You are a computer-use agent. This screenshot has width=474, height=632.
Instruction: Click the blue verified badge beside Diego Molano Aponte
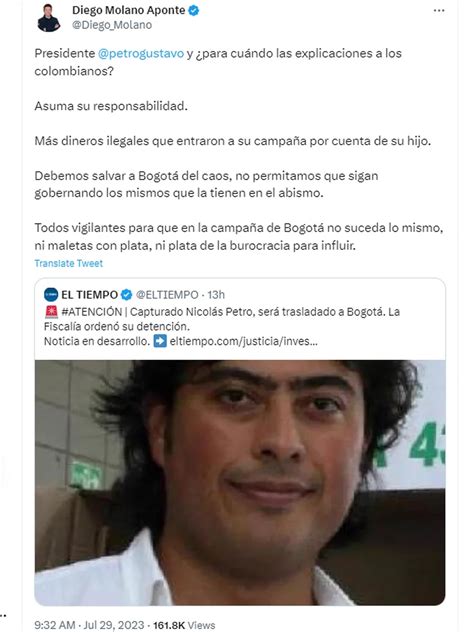(x=194, y=10)
